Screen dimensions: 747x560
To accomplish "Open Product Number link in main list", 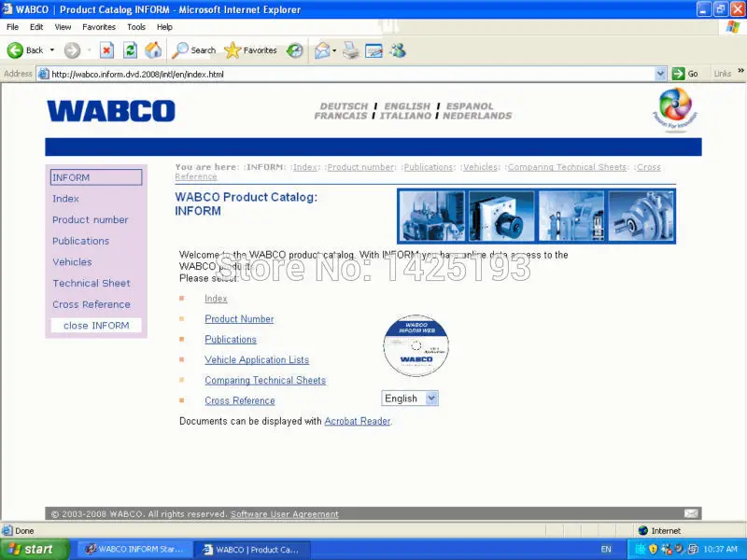I will tap(239, 319).
